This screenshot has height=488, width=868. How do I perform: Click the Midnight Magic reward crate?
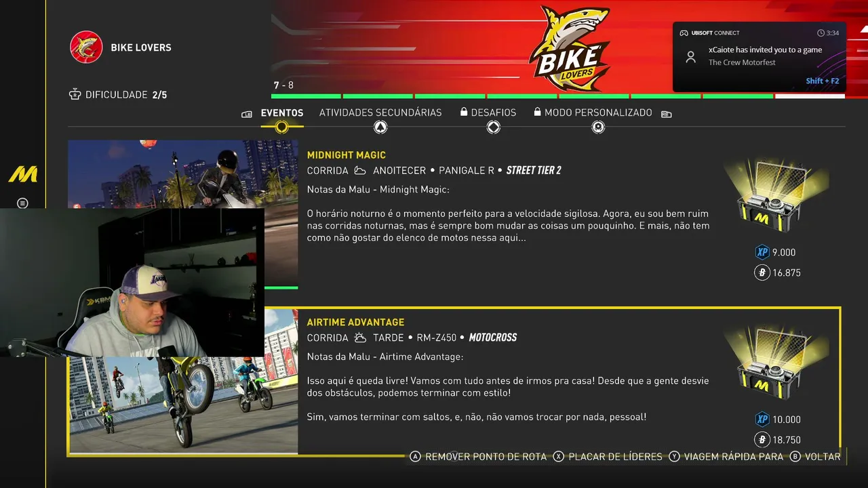point(775,197)
